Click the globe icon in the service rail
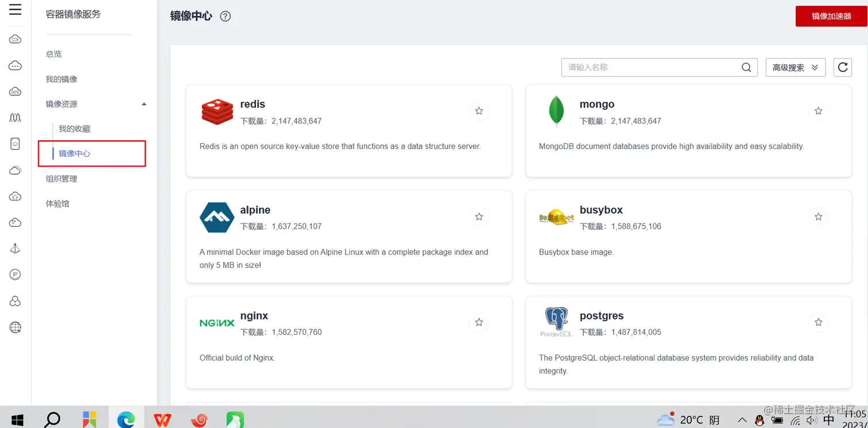Image resolution: width=868 pixels, height=428 pixels. click(x=15, y=327)
